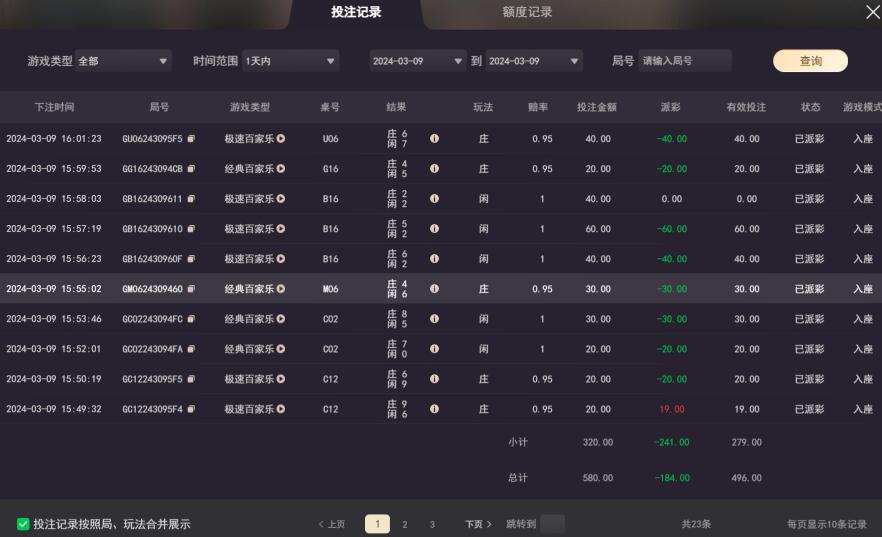Click the 局号 round number input field
Viewport: 882px width, 537px height.
[x=685, y=61]
